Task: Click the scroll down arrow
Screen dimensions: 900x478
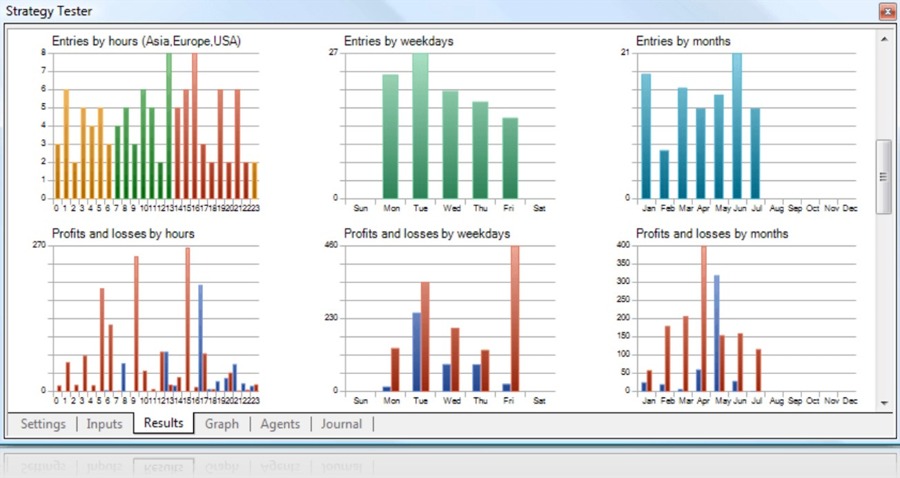Action: [x=885, y=403]
